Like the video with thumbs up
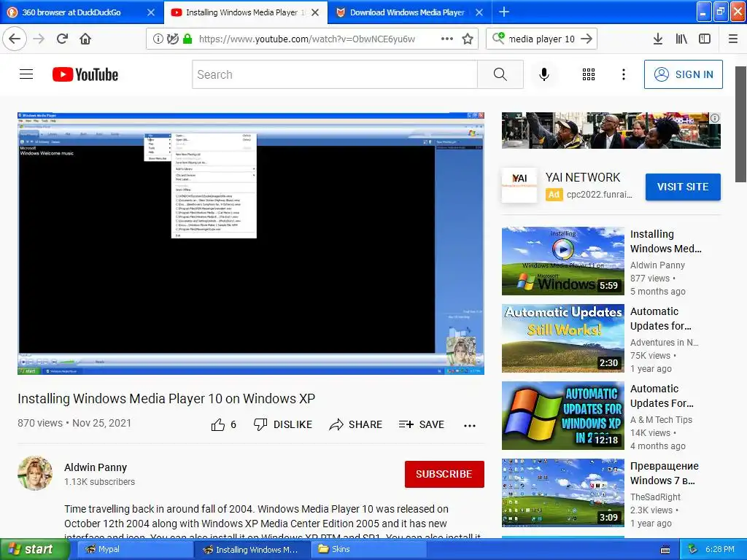The width and height of the screenshot is (747, 560). coord(223,424)
